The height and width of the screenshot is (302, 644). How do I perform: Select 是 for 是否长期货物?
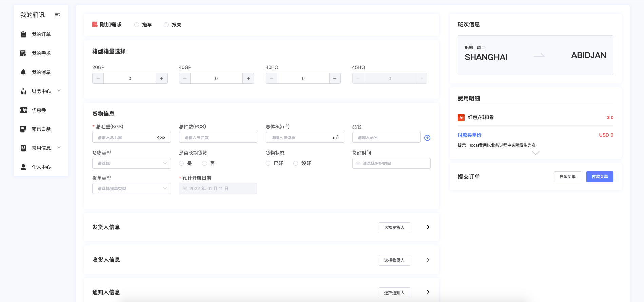[181, 163]
